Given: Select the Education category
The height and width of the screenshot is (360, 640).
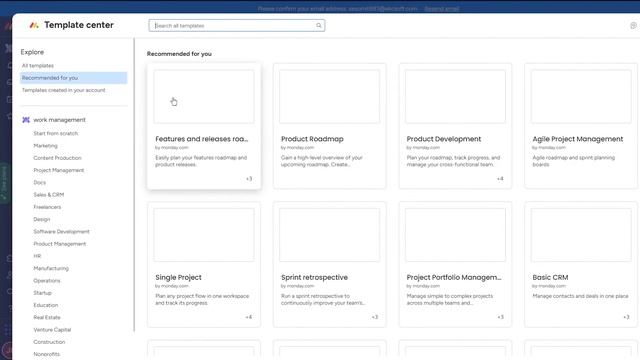Looking at the screenshot, I should coord(46,305).
